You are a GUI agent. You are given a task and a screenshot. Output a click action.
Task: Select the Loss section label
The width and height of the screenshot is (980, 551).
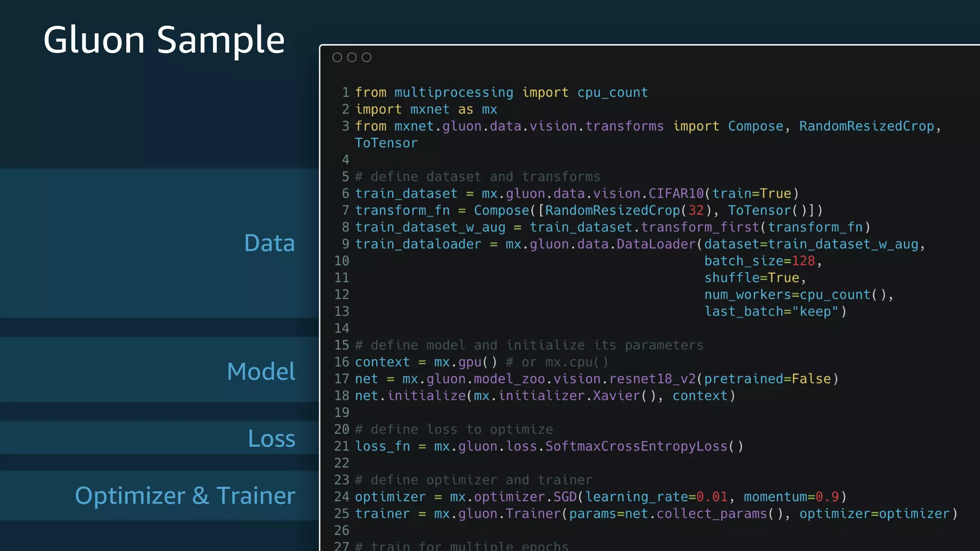pyautogui.click(x=271, y=439)
